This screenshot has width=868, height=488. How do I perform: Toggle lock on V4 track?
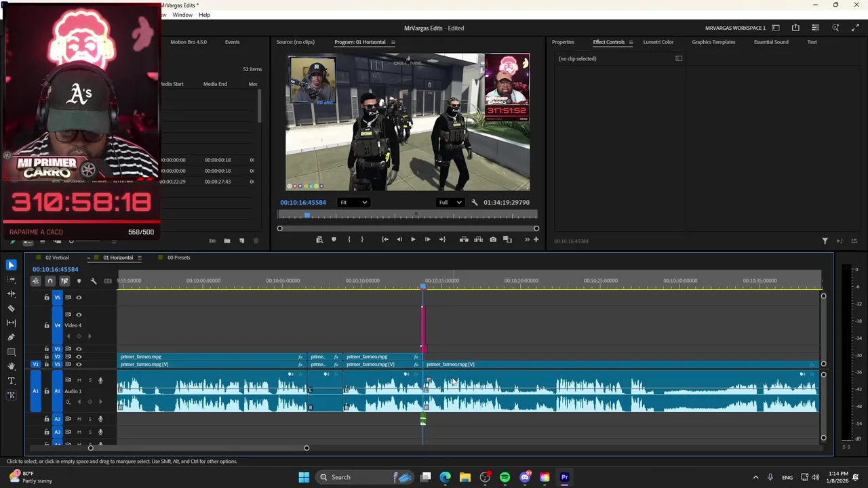click(47, 325)
